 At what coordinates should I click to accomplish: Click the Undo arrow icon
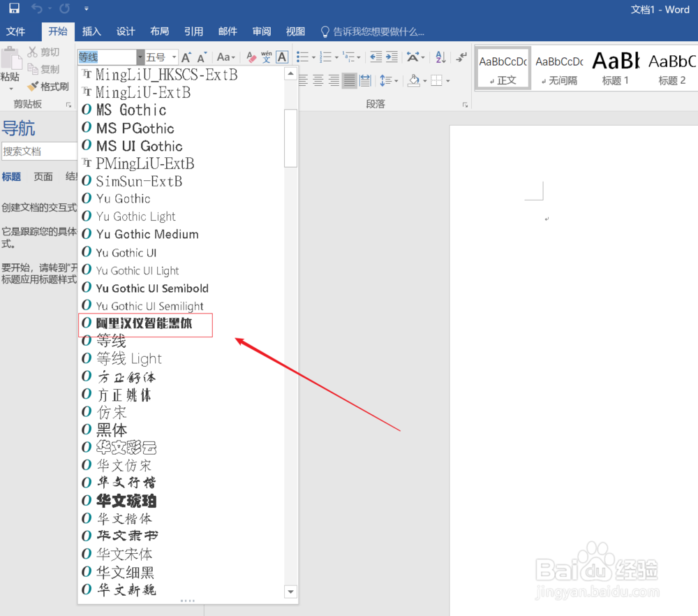coord(38,8)
